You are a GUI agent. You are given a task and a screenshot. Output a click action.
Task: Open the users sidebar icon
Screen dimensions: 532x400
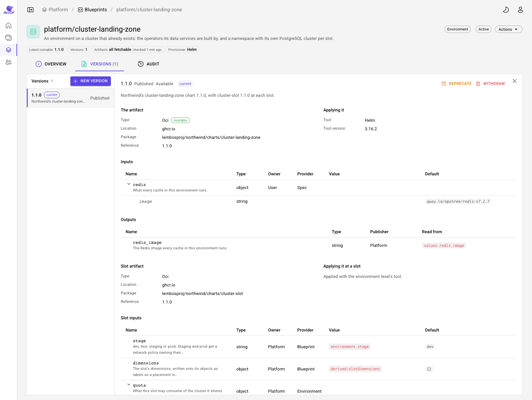[x=9, y=62]
